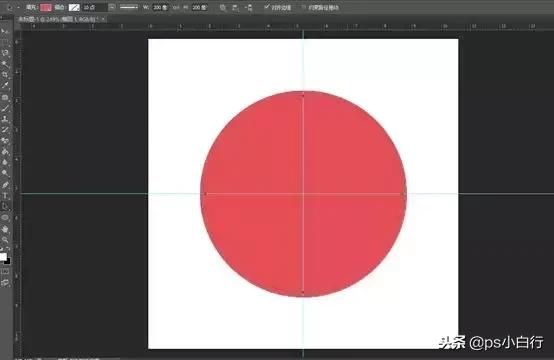The image size is (554, 360).
Task: Swap foreground and background colors
Action: [x=8, y=249]
